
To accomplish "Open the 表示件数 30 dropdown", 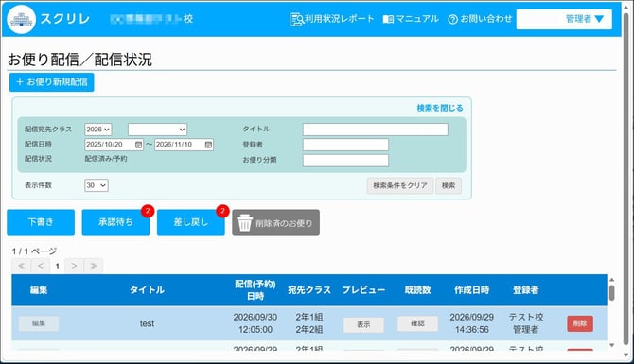I will coord(97,185).
